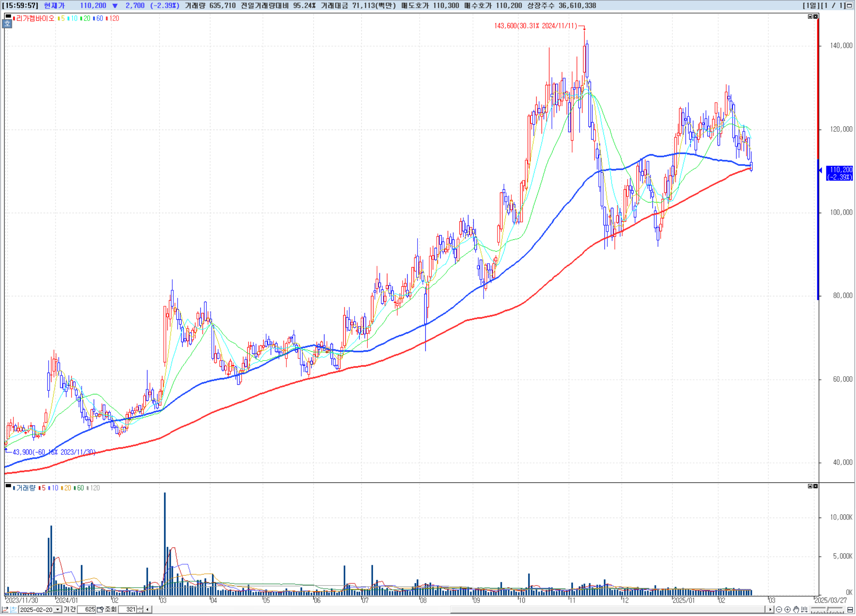
Task: Click the 기간 period input field
Action: pos(86,609)
